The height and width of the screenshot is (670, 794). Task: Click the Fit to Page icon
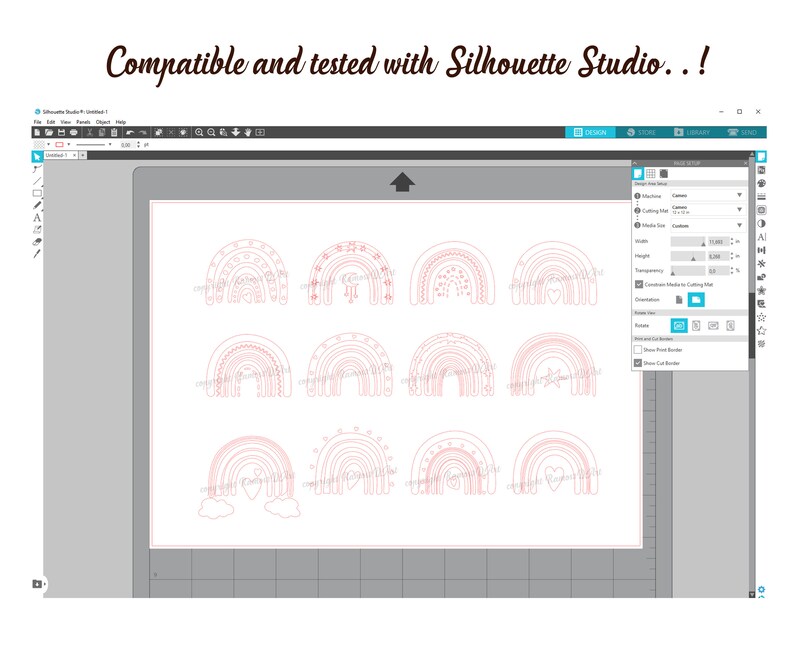click(260, 132)
